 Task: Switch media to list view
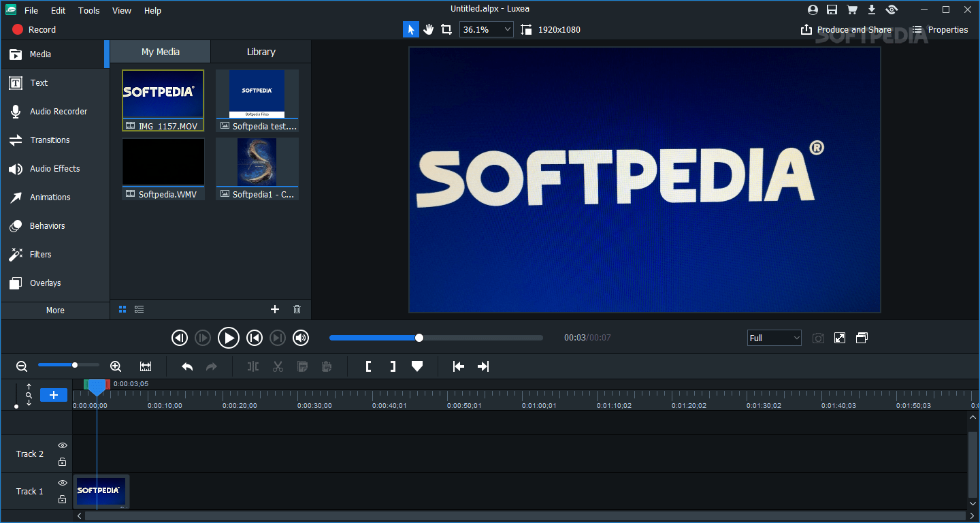[x=140, y=309]
